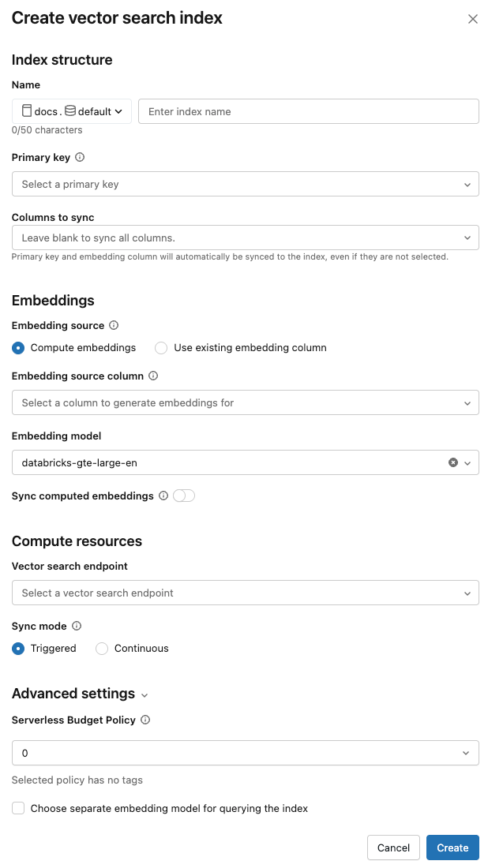Click the Enter index name field
Screen dimensions: 488x868
[x=308, y=111]
